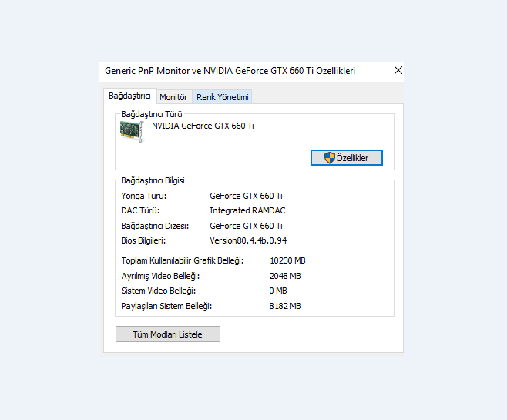507x420 pixels.
Task: Open the Renk Yönetimi tab
Action: (x=223, y=97)
